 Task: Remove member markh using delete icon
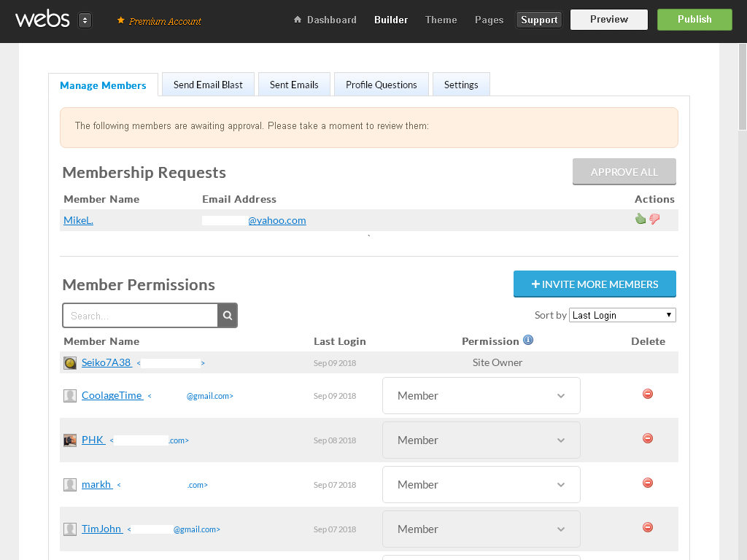pyautogui.click(x=647, y=483)
